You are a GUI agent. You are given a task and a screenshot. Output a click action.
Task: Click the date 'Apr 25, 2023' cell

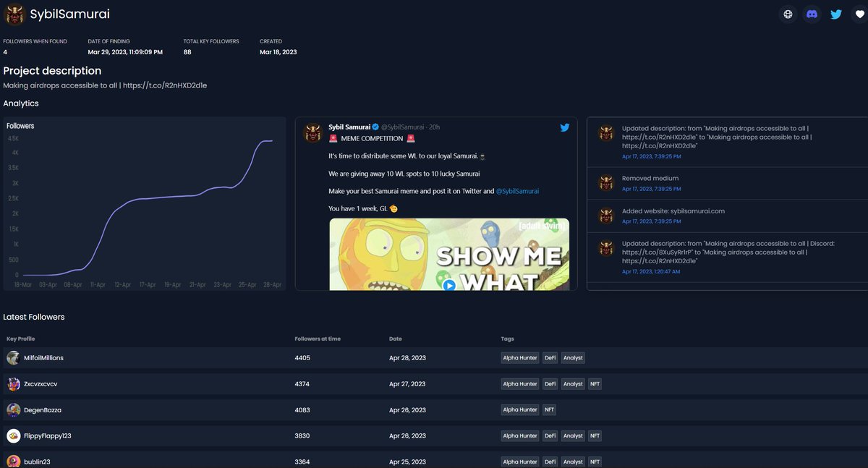pos(407,461)
